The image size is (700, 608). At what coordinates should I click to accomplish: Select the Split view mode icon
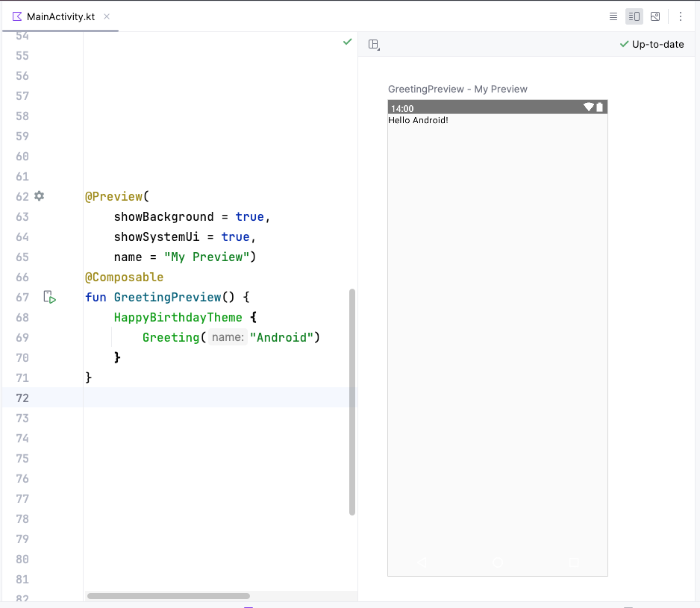[x=634, y=16]
